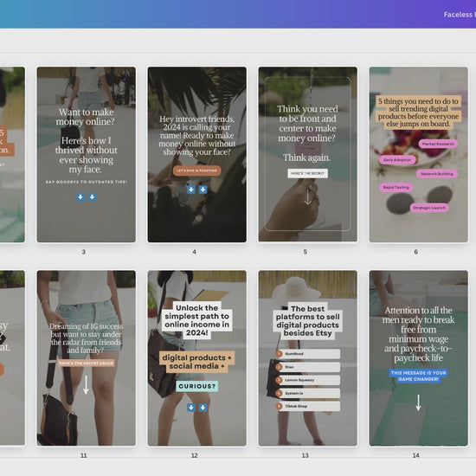Click the page number 5 label

coord(306,252)
